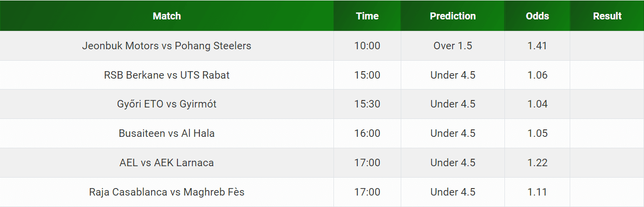
Task: Click the 1.06 odds for RSB Berkane
Action: [x=537, y=75]
